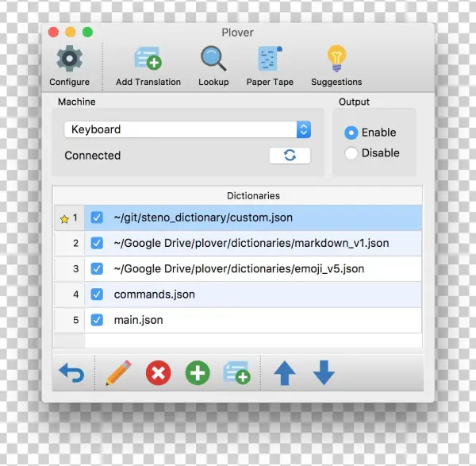The width and height of the screenshot is (476, 466).
Task: Move dictionary up with blue arrow
Action: tap(285, 373)
